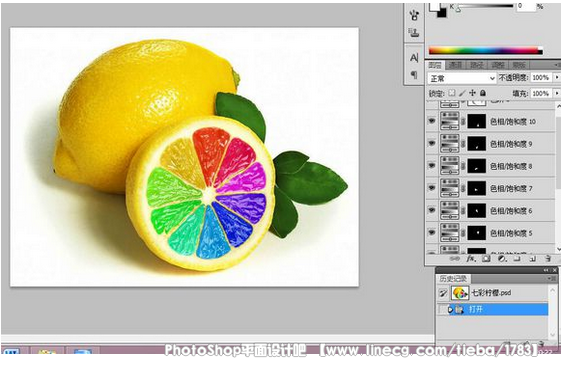
Task: Create a new group folder icon
Action: (517, 259)
